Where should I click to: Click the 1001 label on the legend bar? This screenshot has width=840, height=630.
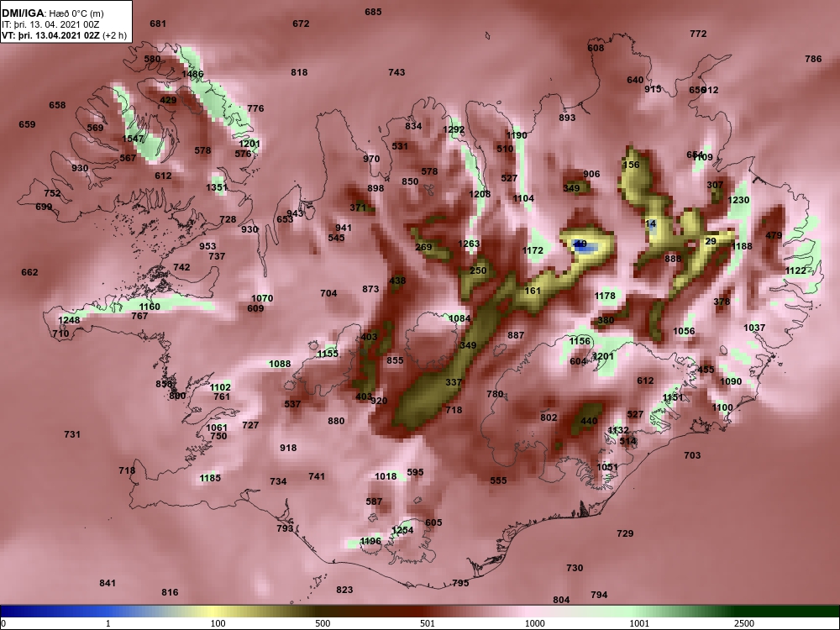tap(639, 623)
